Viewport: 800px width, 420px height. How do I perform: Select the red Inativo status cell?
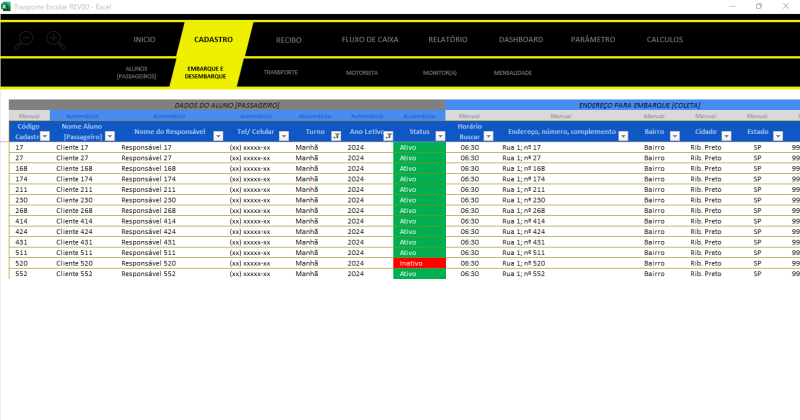pyautogui.click(x=419, y=263)
